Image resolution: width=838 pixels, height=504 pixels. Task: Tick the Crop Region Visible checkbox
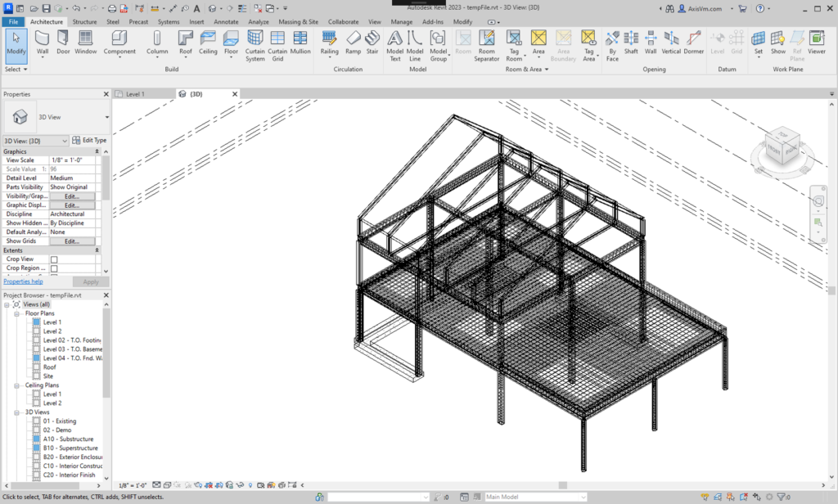click(54, 268)
